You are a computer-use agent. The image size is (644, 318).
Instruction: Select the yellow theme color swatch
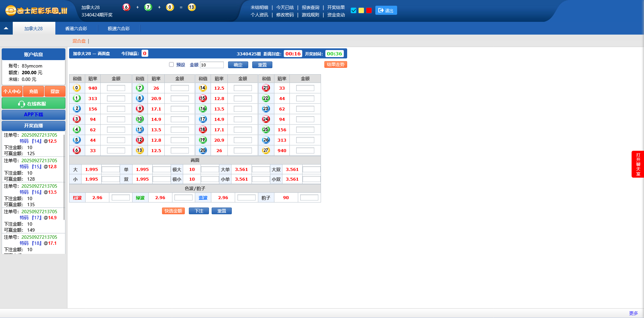click(x=361, y=10)
